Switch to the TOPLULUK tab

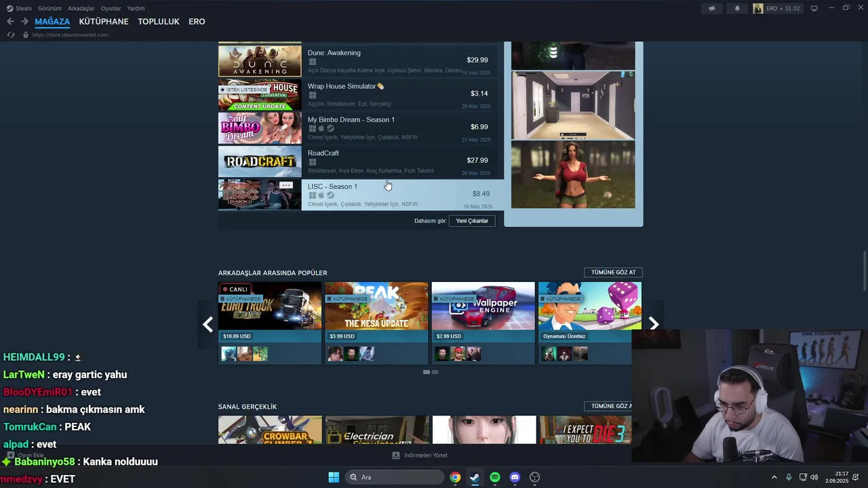pyautogui.click(x=159, y=22)
